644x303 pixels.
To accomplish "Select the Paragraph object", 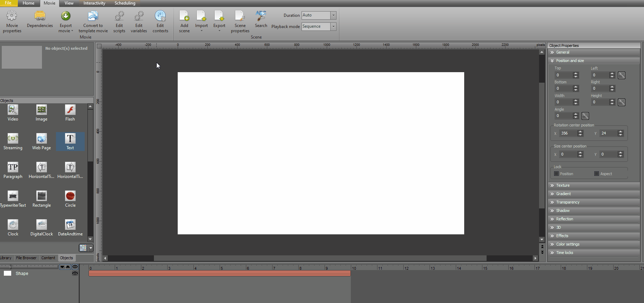I will point(13,170).
